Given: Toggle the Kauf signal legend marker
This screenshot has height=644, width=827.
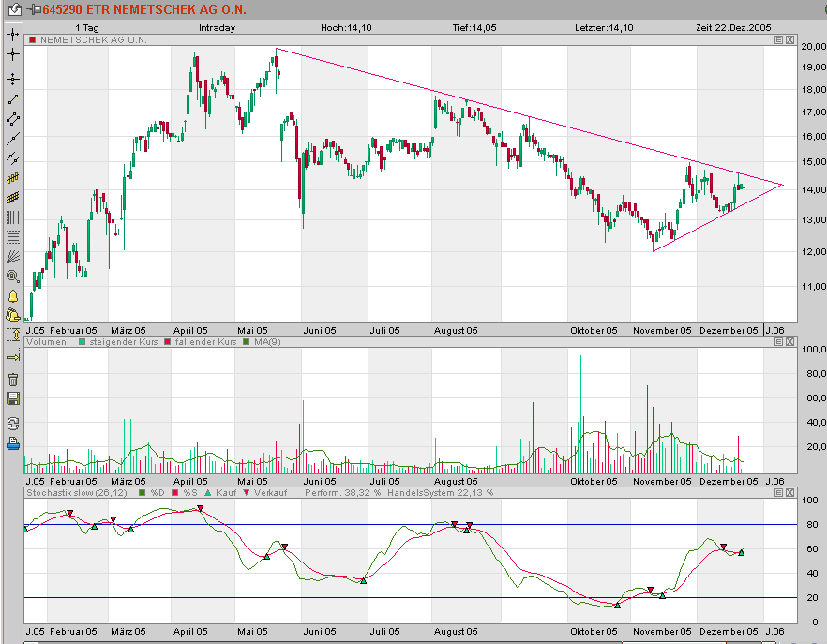Looking at the screenshot, I should (x=208, y=492).
